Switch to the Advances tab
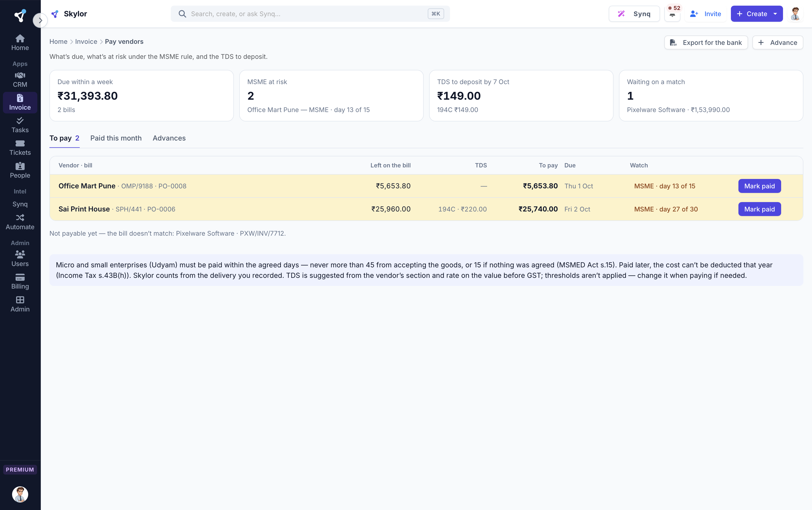812x510 pixels. [x=169, y=138]
